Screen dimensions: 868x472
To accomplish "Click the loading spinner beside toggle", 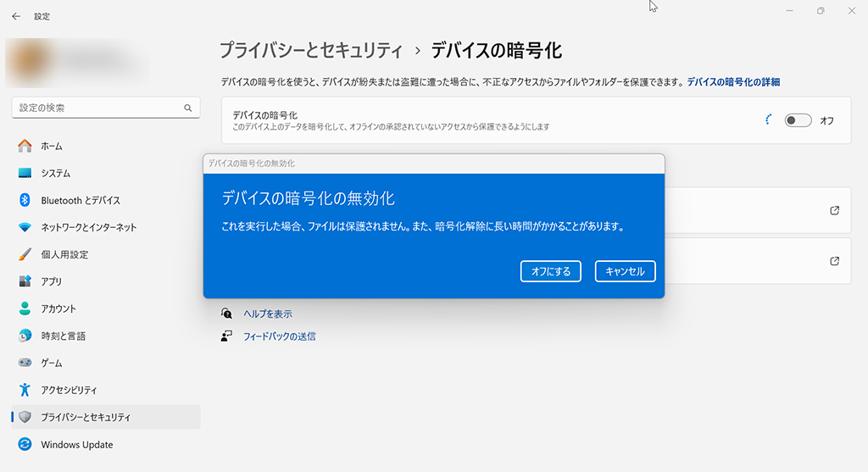I will click(x=768, y=119).
